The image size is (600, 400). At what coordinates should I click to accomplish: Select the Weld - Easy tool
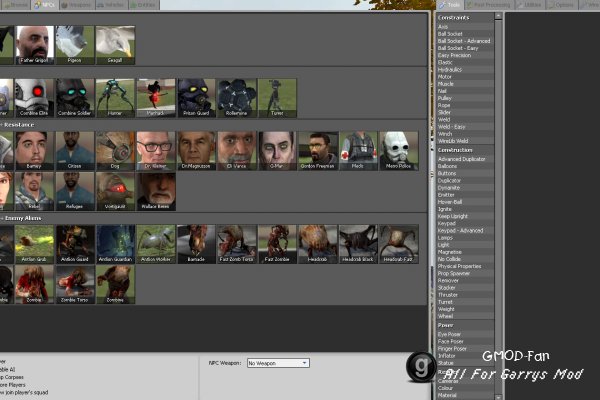(465, 127)
